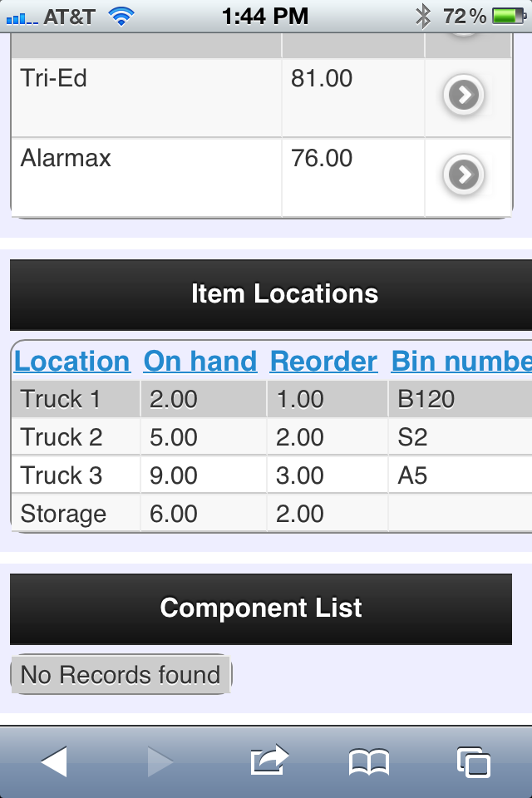
Task: Tap the Safari back arrow
Action: tap(54, 762)
